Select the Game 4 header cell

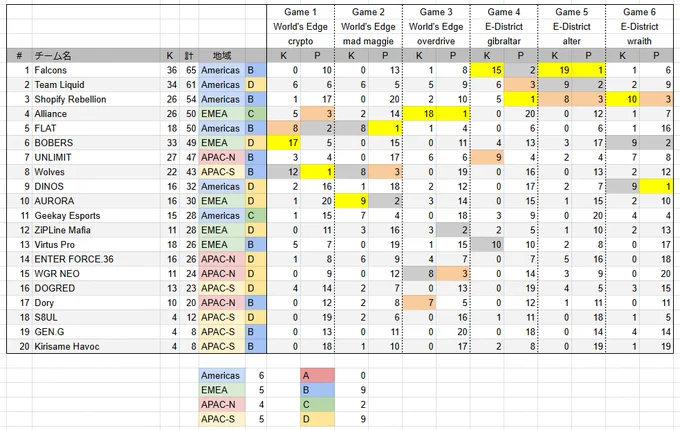click(503, 12)
